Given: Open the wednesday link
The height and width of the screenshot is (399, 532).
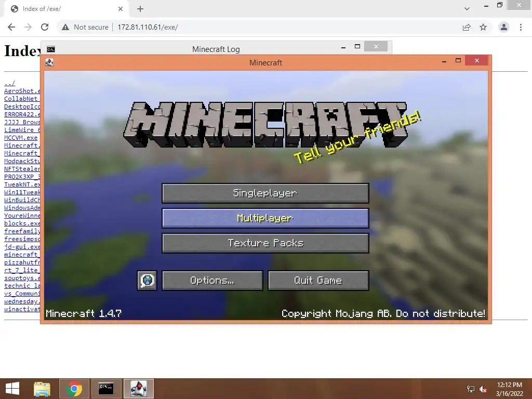Looking at the screenshot, I should tap(22, 301).
